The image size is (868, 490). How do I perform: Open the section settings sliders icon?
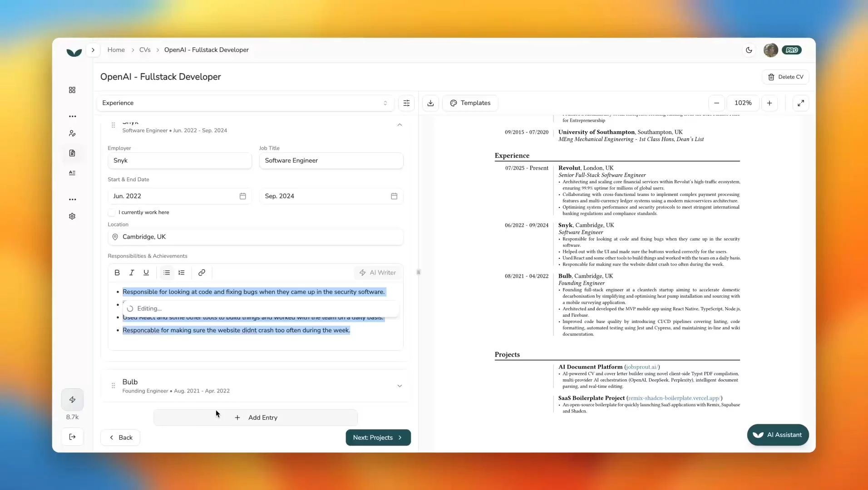click(406, 103)
